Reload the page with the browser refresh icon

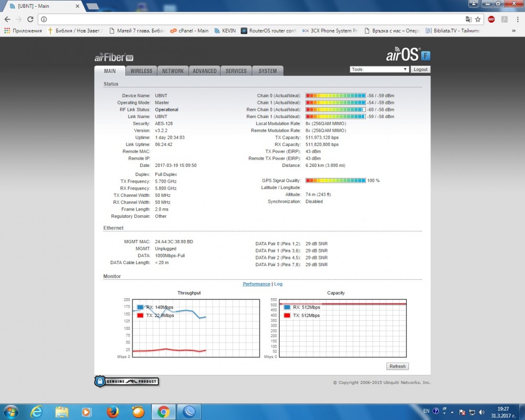[x=30, y=19]
